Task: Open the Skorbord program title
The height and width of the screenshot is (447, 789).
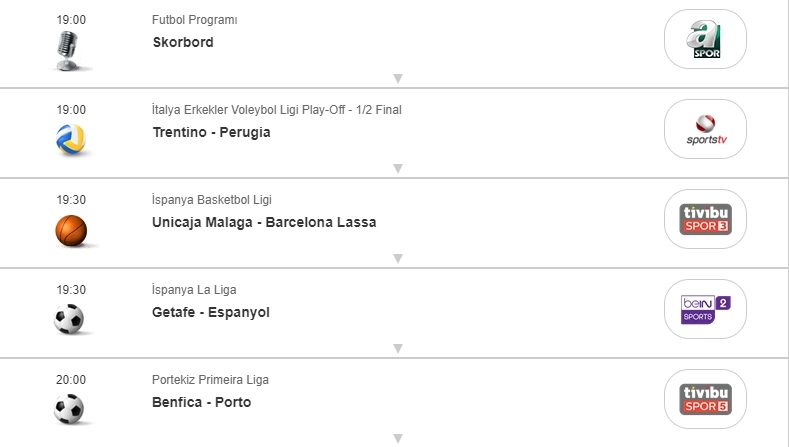Action: 183,42
